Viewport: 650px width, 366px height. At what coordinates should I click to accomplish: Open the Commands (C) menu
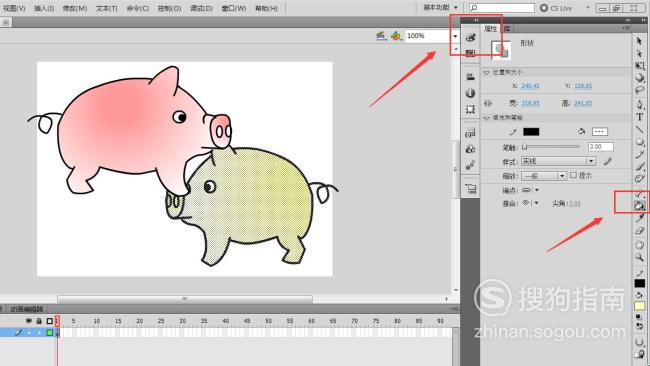tap(138, 8)
